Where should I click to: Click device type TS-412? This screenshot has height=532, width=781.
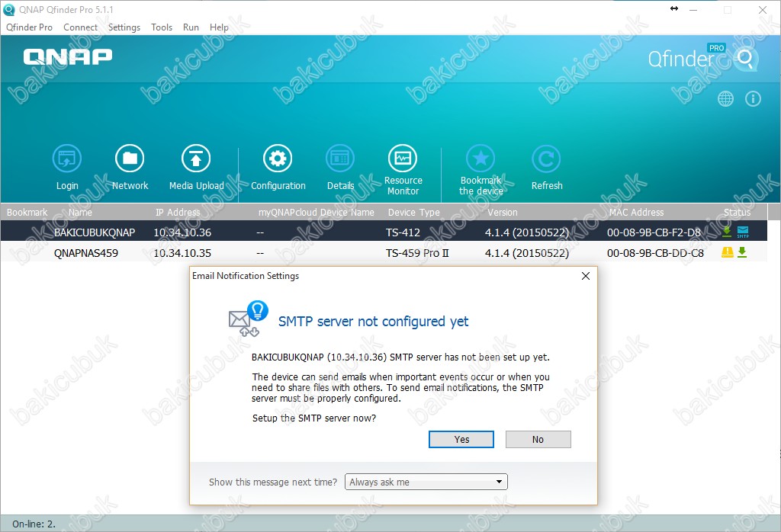point(403,232)
